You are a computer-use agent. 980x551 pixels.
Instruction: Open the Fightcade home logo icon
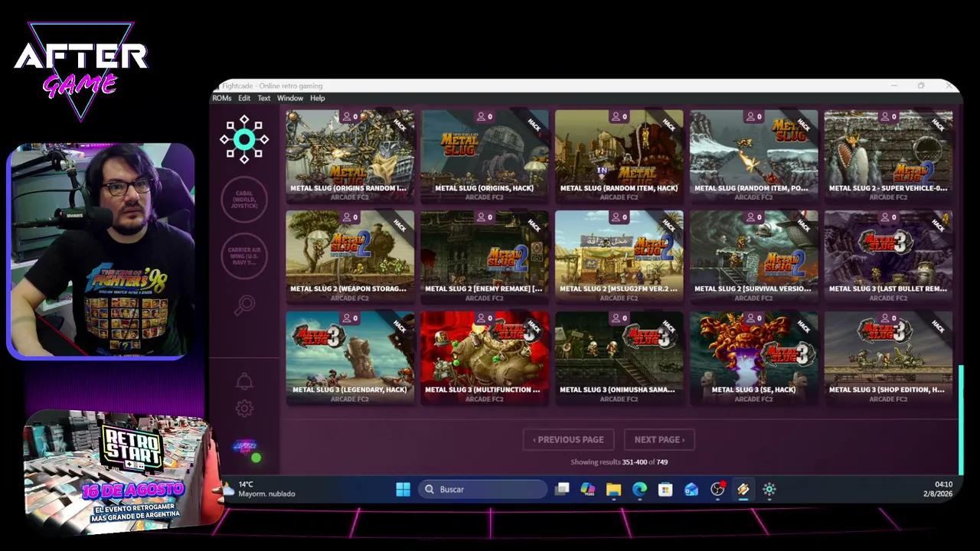tap(244, 139)
